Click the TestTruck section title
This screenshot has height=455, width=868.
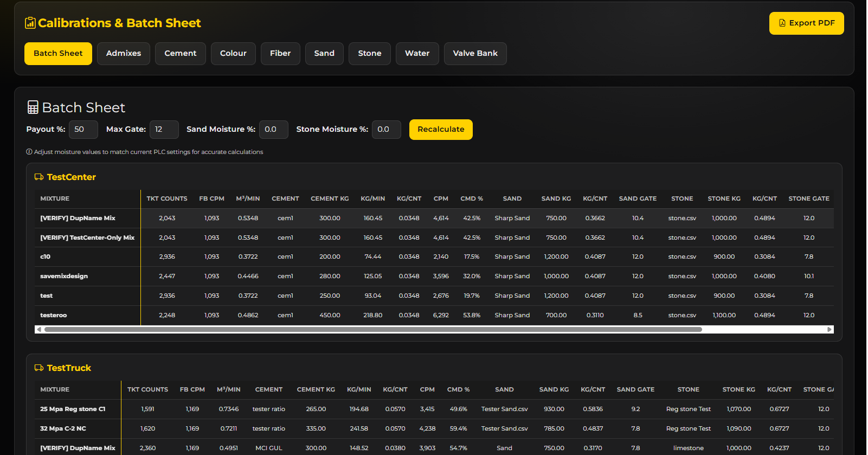tap(69, 368)
